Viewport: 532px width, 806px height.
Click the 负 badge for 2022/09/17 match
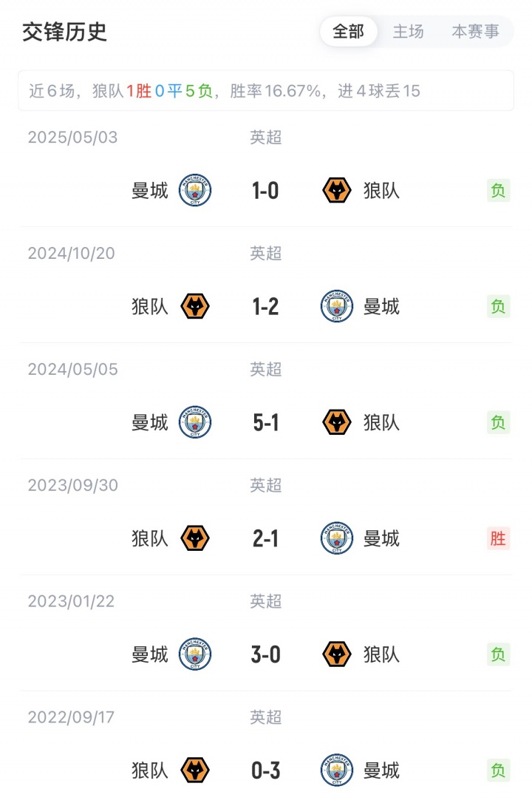tap(499, 771)
